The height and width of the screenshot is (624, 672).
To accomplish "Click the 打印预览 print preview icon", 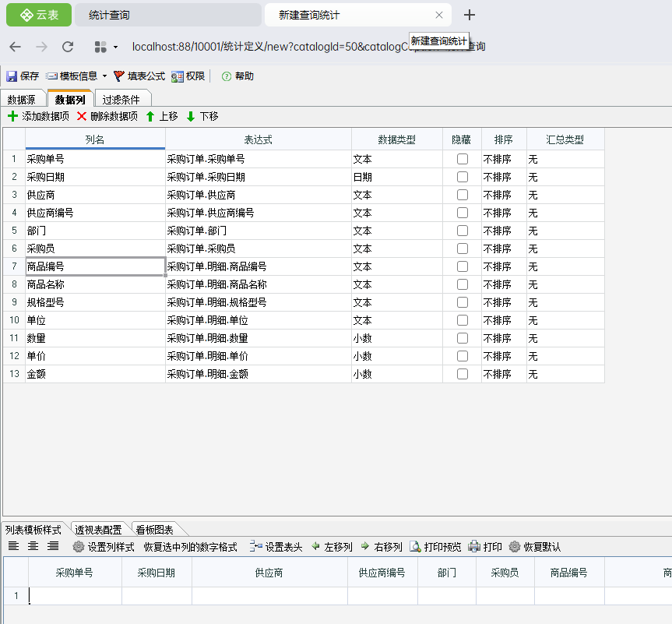I will coord(416,547).
